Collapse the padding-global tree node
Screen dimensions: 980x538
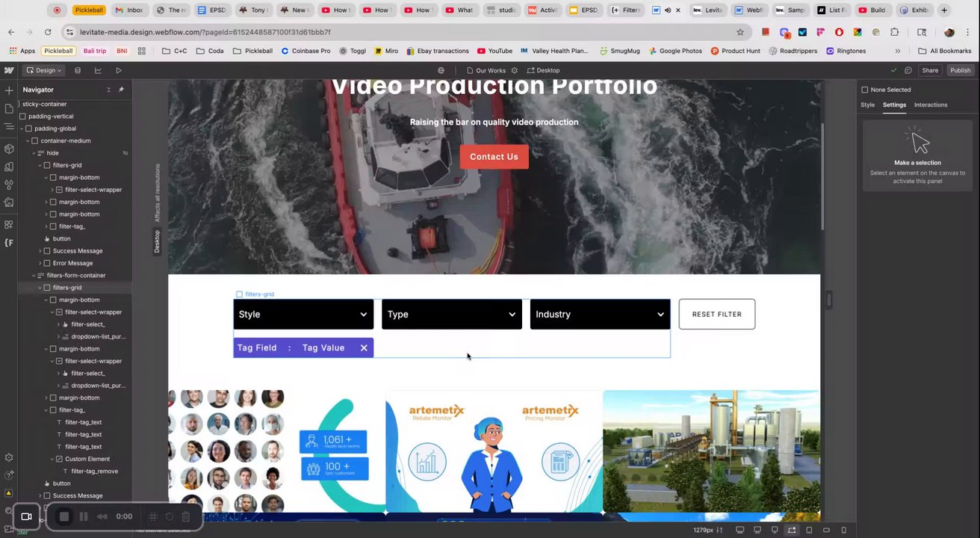[22, 129]
